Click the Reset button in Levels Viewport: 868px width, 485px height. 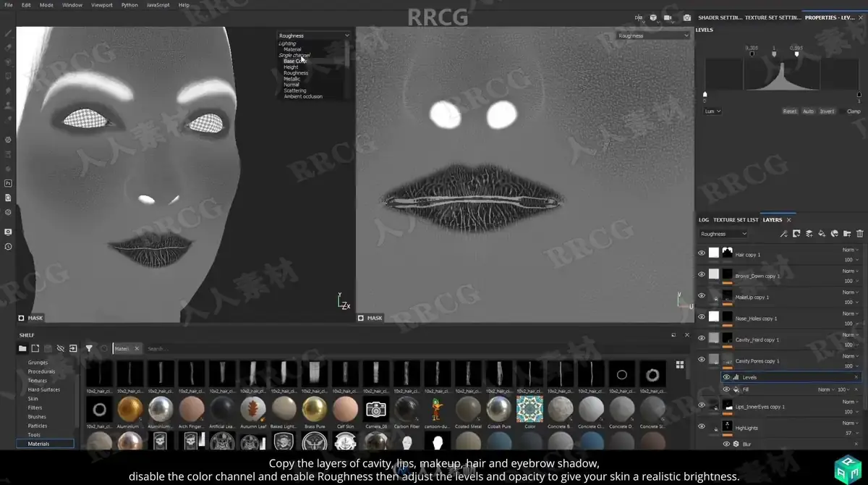pyautogui.click(x=790, y=111)
